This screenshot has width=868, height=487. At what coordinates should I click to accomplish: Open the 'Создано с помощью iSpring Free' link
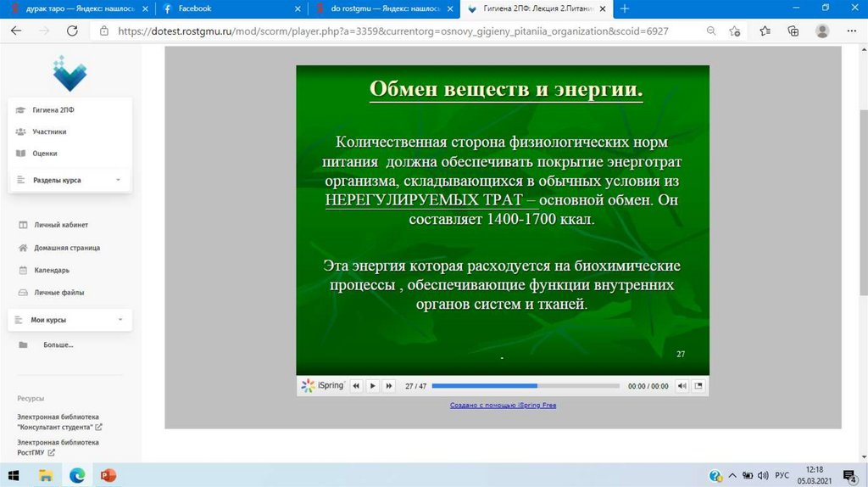pyautogui.click(x=503, y=406)
